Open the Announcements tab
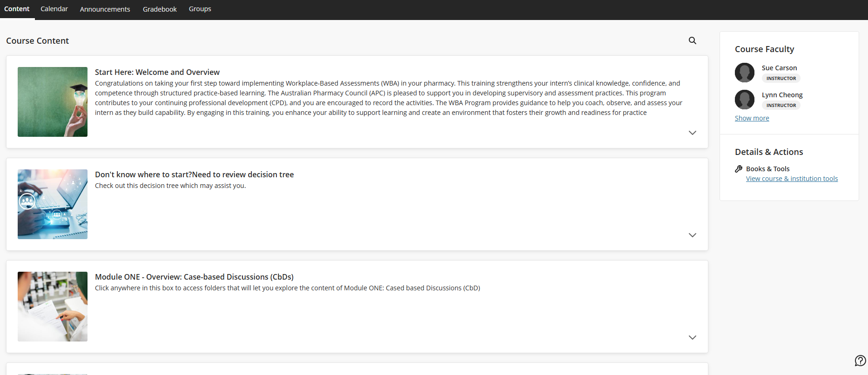 [105, 9]
